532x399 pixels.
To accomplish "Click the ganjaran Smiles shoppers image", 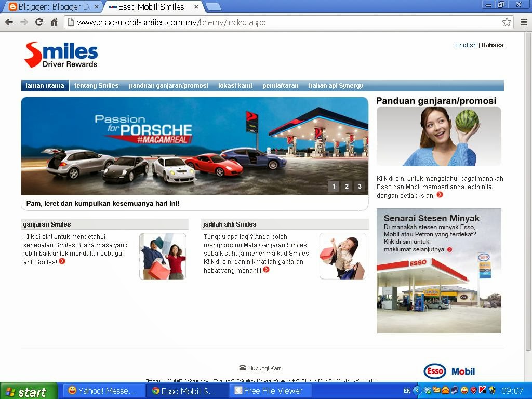I will [163, 256].
